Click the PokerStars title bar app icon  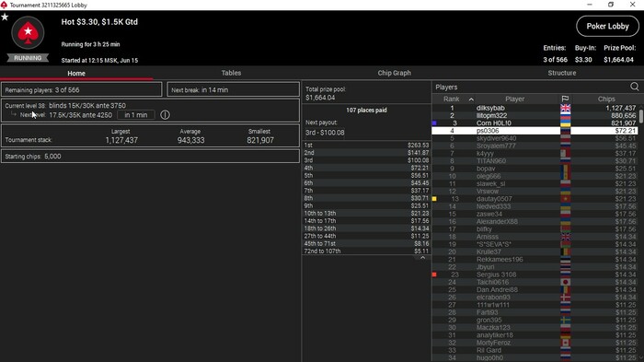4,5
